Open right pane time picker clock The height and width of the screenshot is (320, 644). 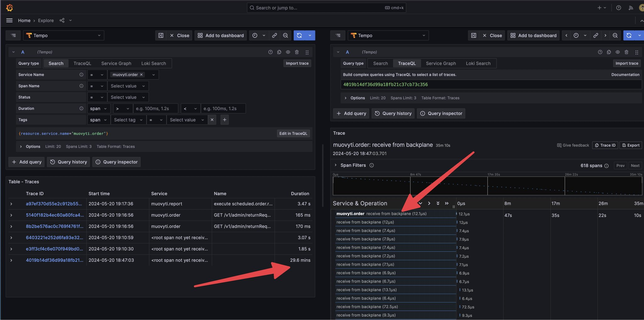[576, 36]
